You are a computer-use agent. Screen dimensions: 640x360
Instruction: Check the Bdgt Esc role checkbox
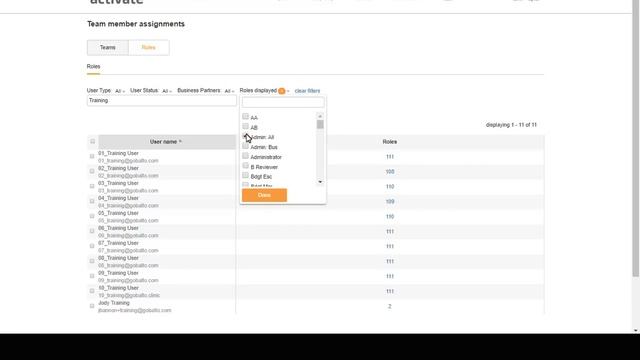pyautogui.click(x=245, y=176)
